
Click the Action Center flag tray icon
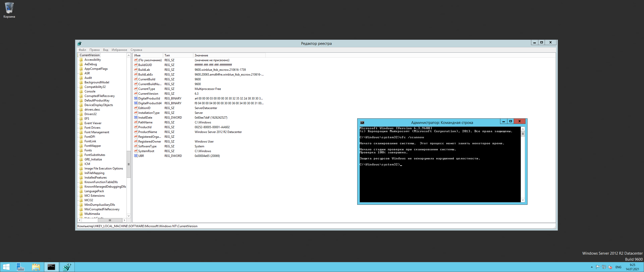pos(598,267)
